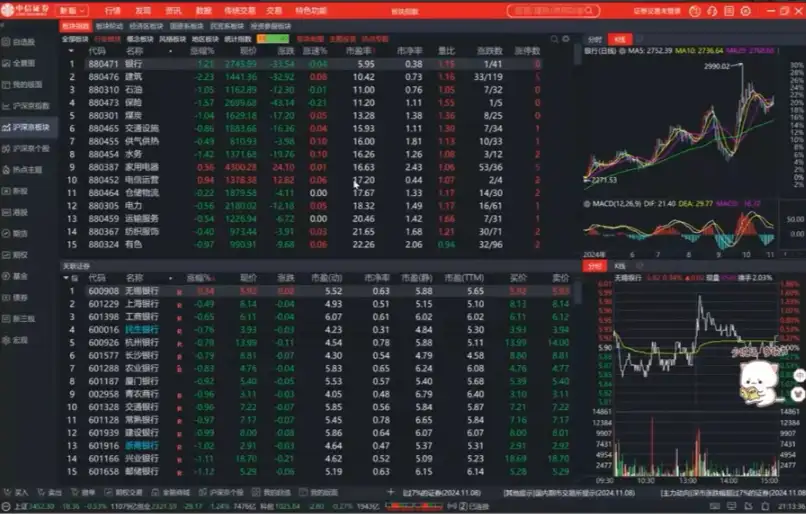
Task: Click the 买入 buy icon in bottom toolbar
Action: click(x=18, y=492)
